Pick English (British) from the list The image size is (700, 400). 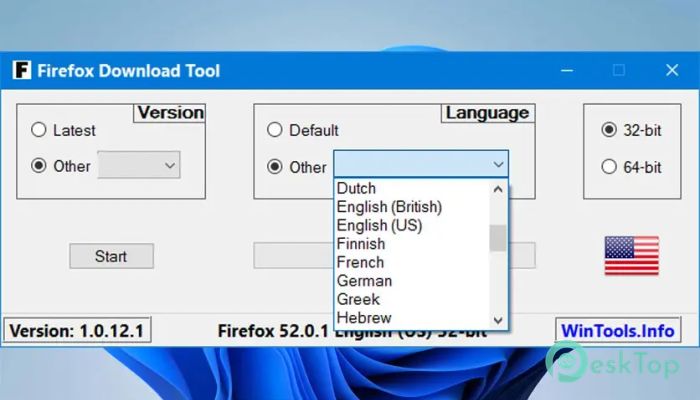coord(412,207)
